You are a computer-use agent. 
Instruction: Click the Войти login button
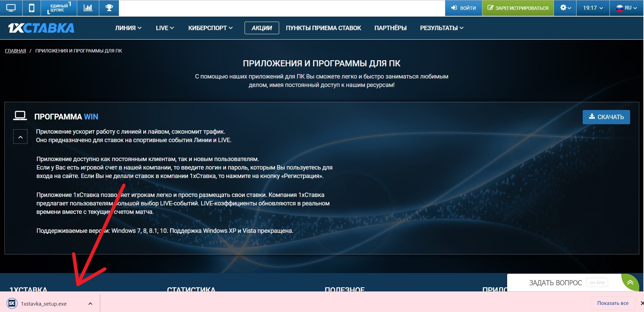tap(463, 8)
